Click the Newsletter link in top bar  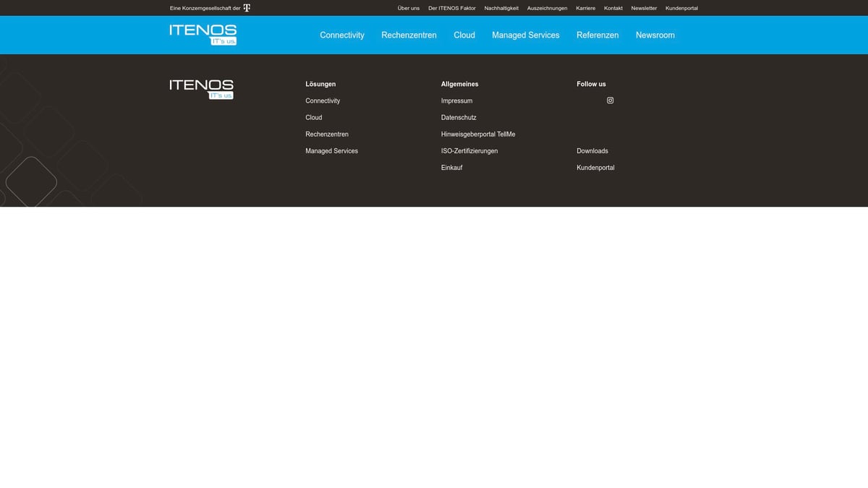pos(644,9)
